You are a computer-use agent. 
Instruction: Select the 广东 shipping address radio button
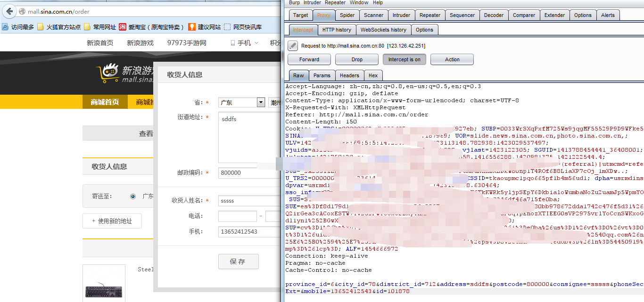coord(133,196)
